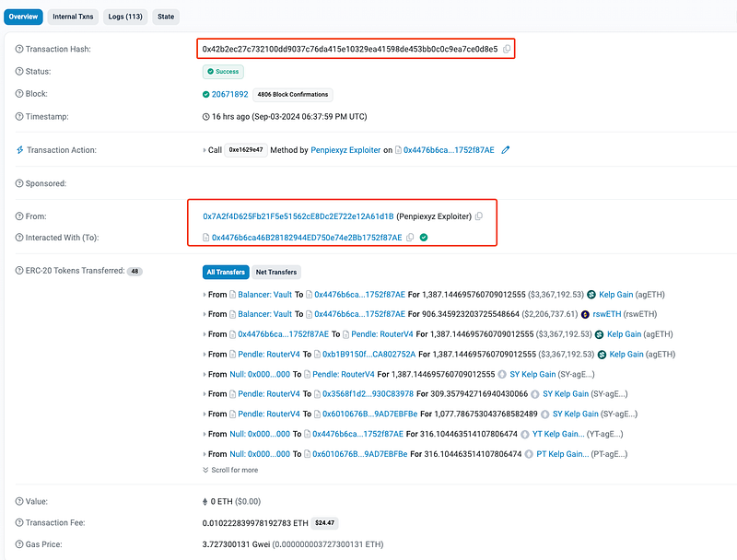Click the help icon next to Gas Price
Image resolution: width=737 pixels, height=560 pixels.
(x=19, y=544)
